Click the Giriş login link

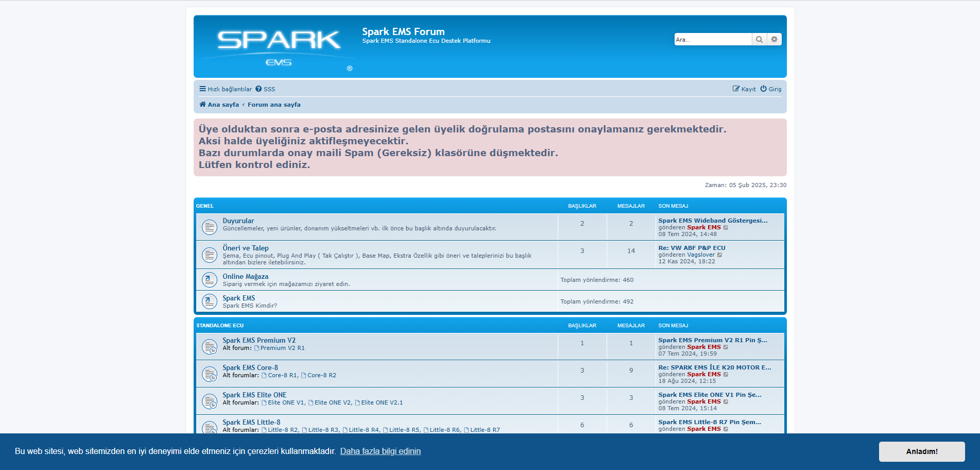pos(771,89)
